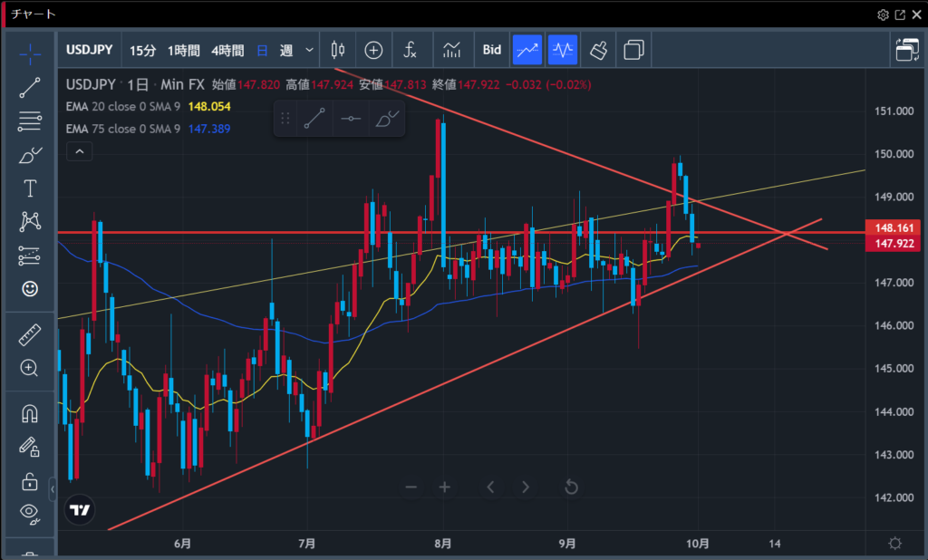Switch to the 15分 timeframe

(x=142, y=50)
